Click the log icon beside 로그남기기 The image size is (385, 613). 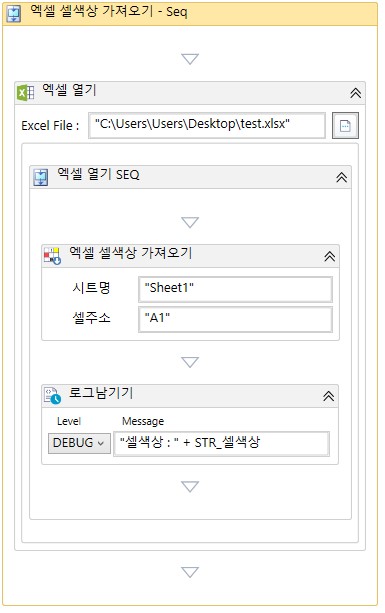[x=52, y=395]
